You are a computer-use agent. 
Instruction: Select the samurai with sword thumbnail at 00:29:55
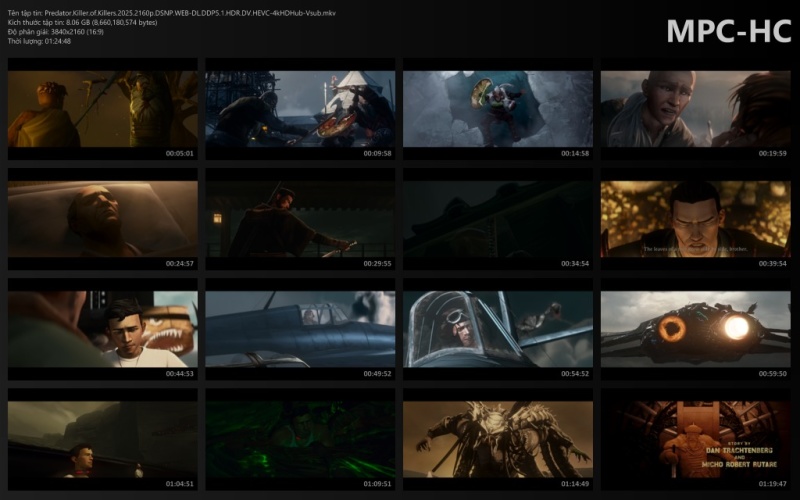pos(300,219)
